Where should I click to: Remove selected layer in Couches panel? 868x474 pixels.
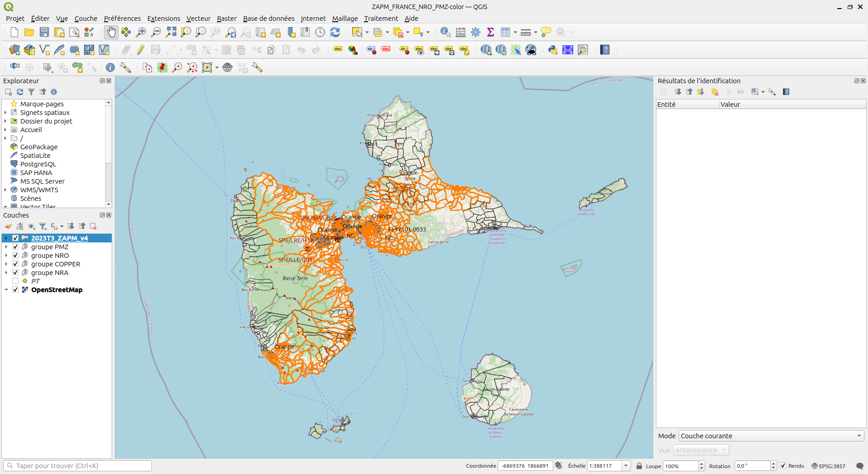(x=93, y=226)
